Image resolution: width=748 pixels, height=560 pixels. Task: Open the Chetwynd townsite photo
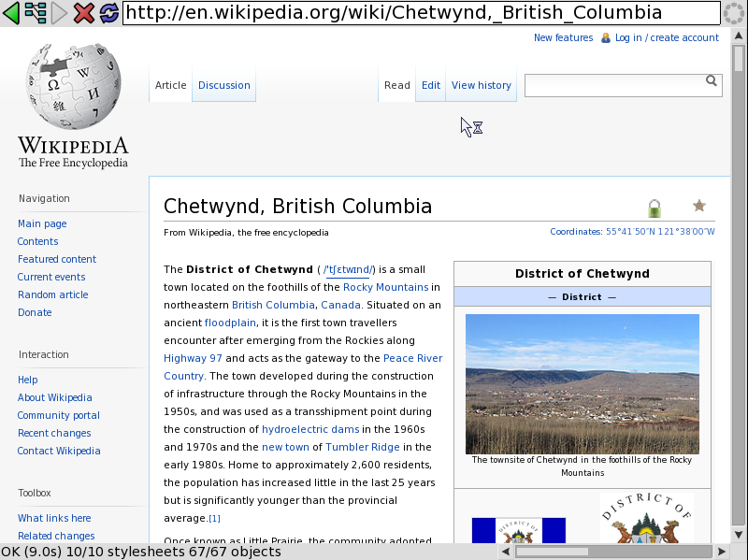(582, 384)
